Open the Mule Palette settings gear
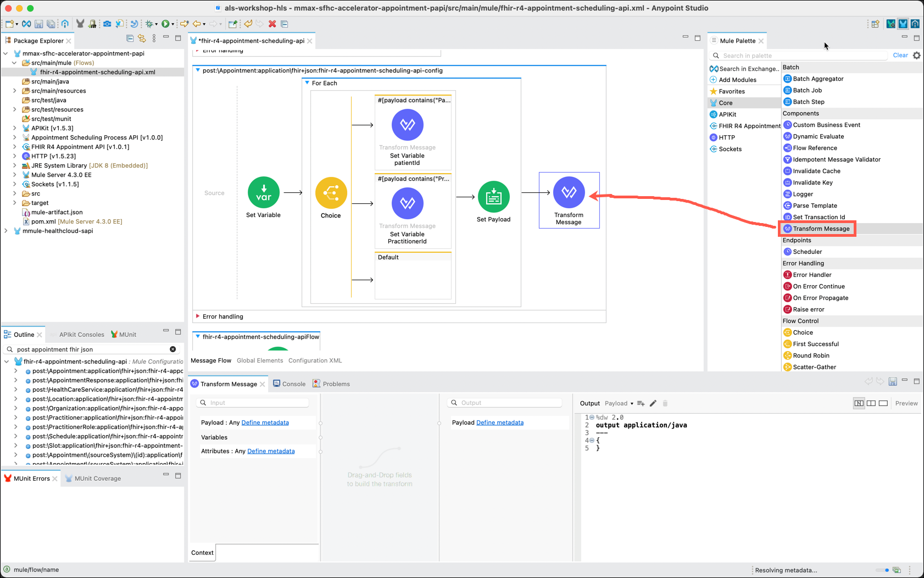Screen dimensions: 924x578 [917, 55]
